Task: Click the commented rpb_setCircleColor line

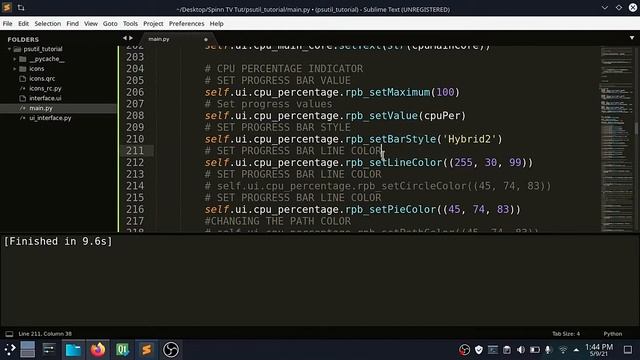Action: pyautogui.click(x=378, y=186)
